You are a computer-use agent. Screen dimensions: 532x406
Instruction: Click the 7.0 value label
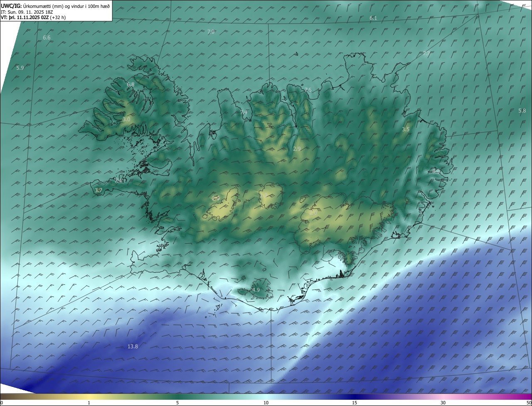tap(211, 32)
